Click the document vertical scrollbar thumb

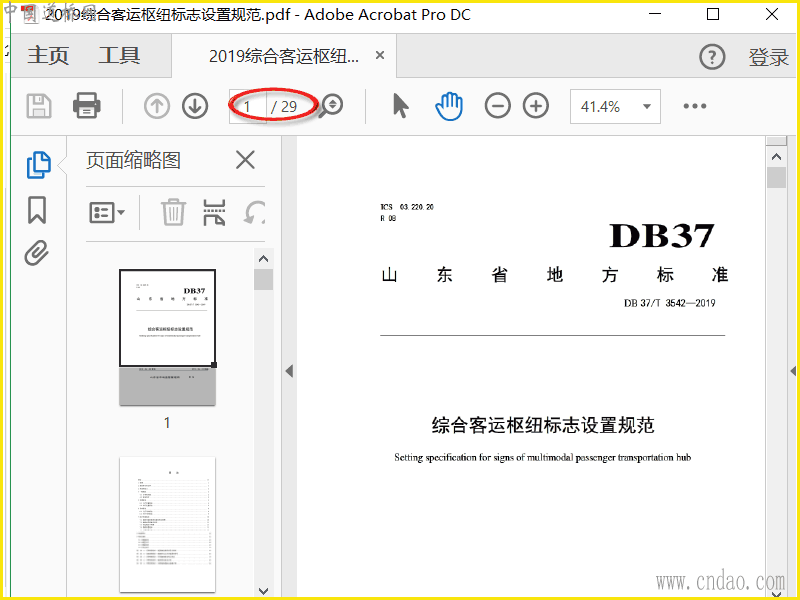(x=777, y=178)
